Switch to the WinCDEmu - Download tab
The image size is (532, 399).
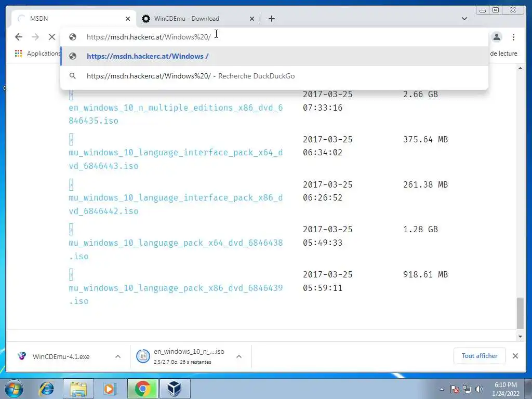tap(198, 19)
